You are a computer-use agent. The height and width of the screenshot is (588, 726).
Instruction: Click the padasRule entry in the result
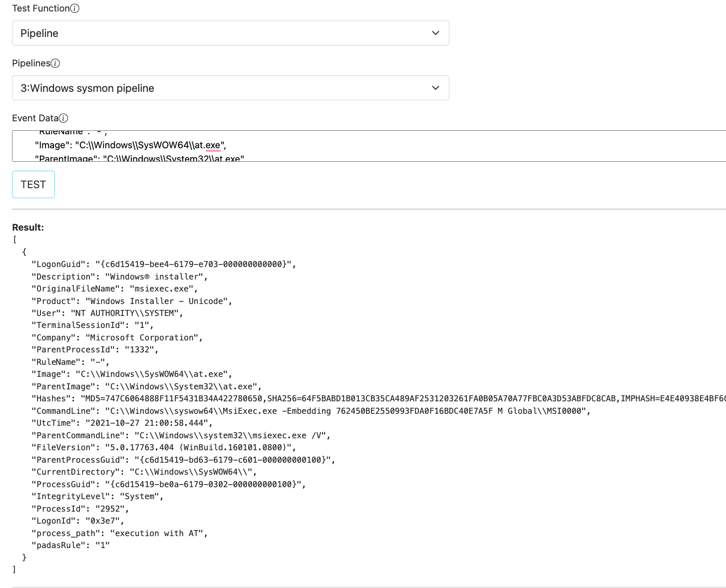click(70, 545)
